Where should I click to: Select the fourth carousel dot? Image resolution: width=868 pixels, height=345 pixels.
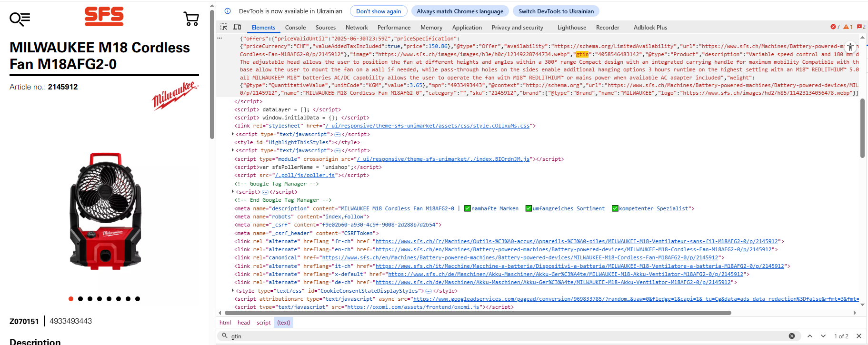(100, 299)
